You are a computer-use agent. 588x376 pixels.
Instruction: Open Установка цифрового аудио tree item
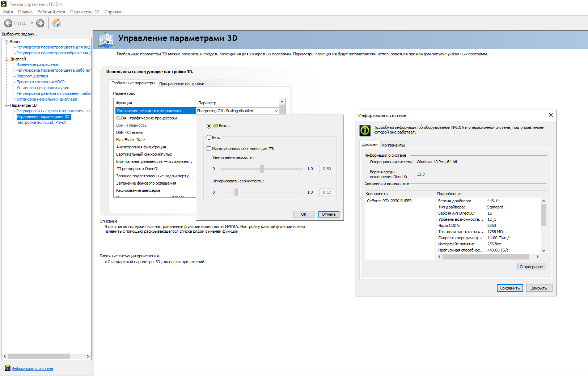point(43,88)
